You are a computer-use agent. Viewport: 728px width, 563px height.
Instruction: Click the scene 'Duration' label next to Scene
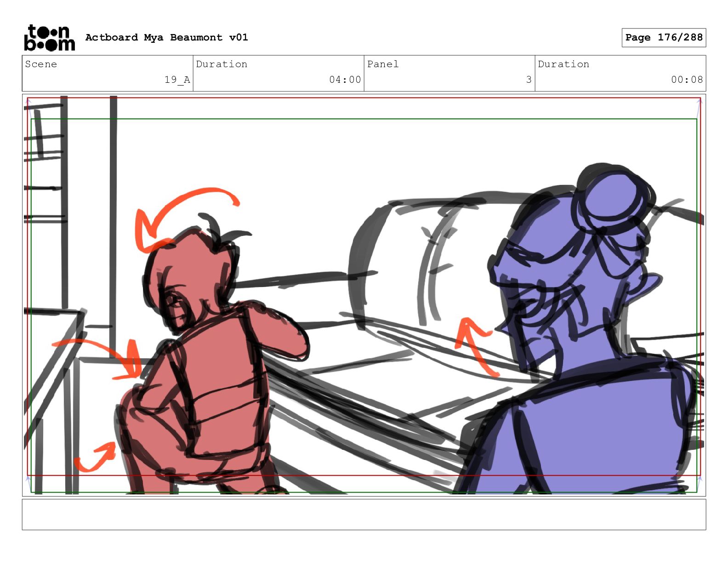pos(222,64)
